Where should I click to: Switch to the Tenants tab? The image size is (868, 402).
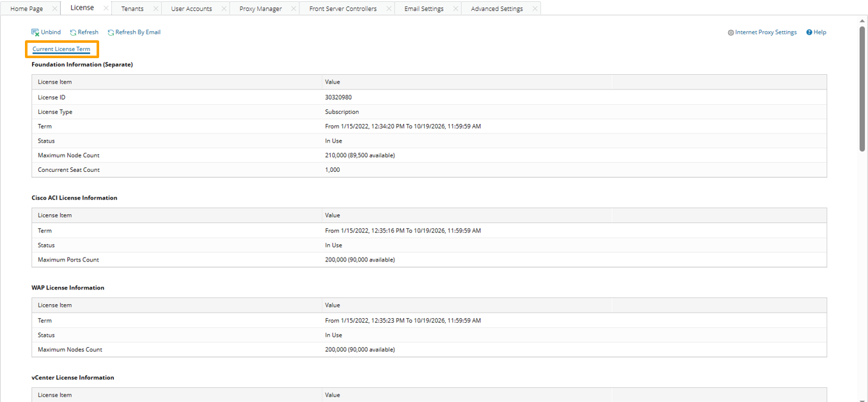(132, 9)
